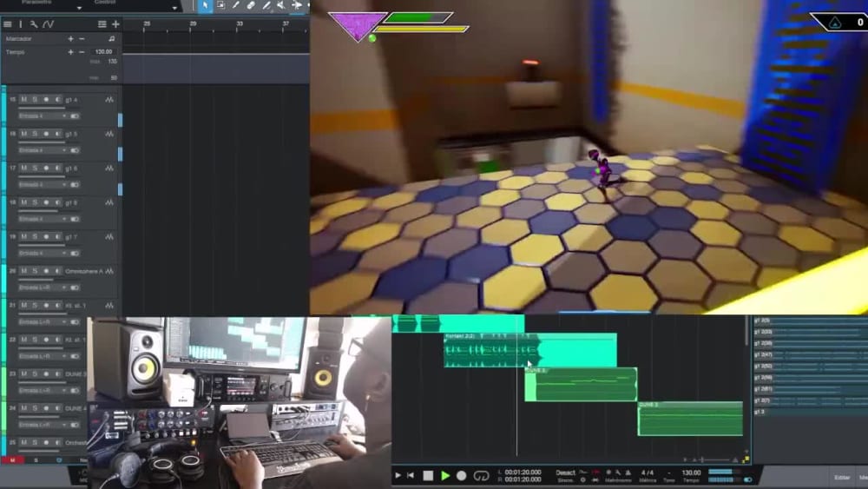Open track 18 Entrada input dropdown
This screenshot has height=489, width=868.
tap(43, 219)
